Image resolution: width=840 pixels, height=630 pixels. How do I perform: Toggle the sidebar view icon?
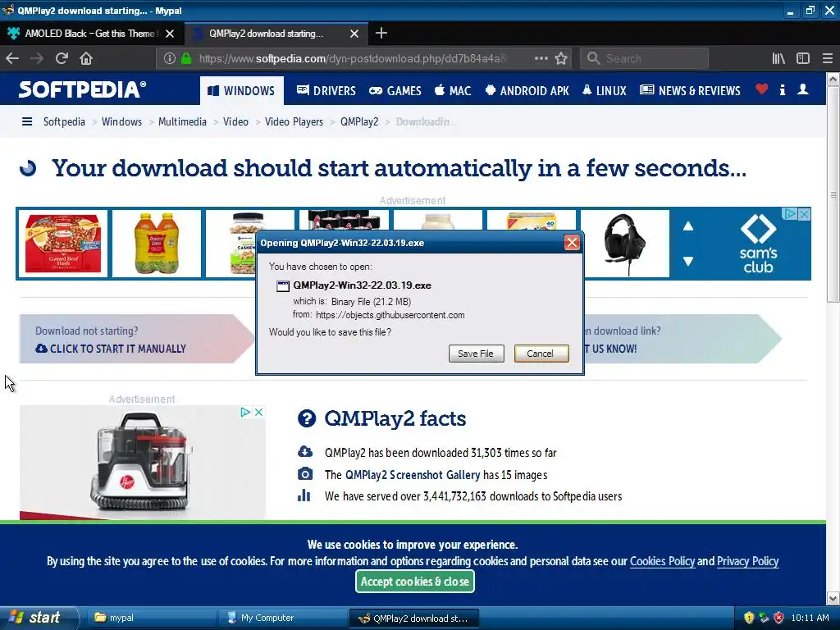802,58
